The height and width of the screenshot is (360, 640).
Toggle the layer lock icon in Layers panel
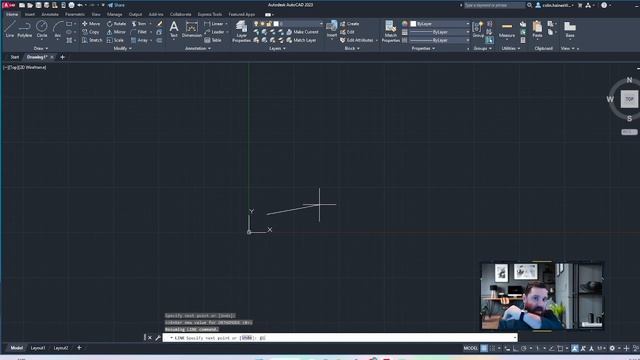[269, 24]
